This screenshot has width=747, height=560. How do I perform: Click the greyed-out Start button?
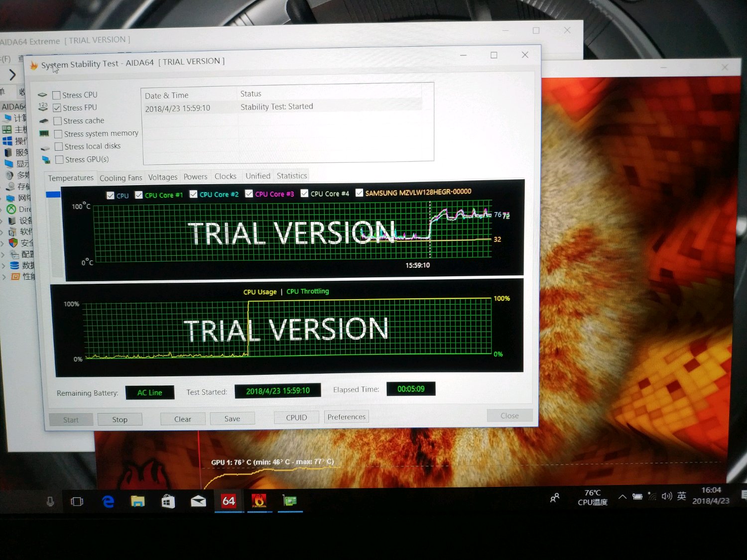[x=71, y=420]
